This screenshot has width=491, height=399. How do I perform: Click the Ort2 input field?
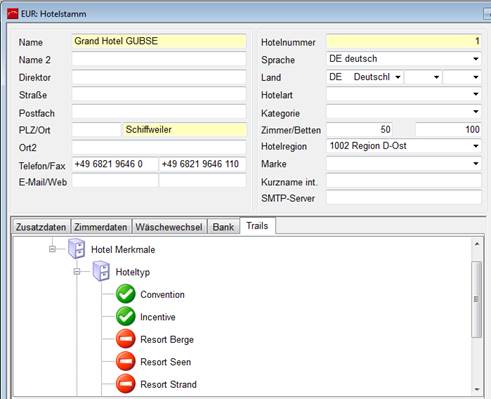pos(159,147)
